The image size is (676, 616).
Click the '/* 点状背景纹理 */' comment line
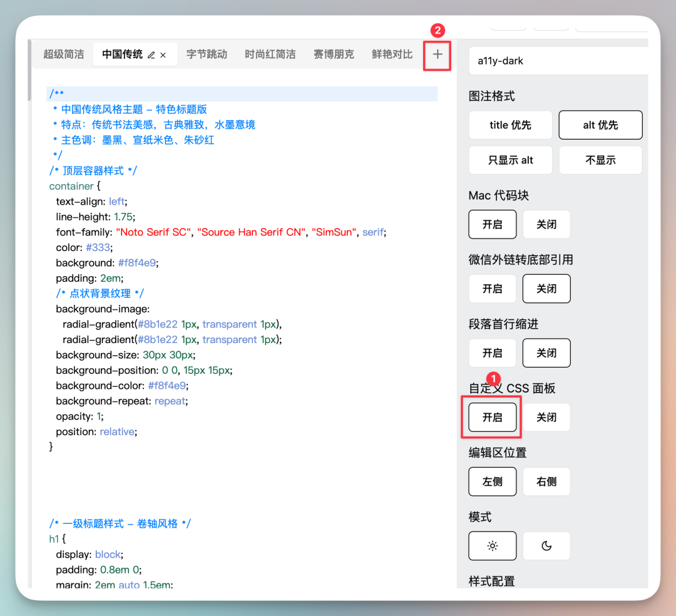click(x=100, y=294)
